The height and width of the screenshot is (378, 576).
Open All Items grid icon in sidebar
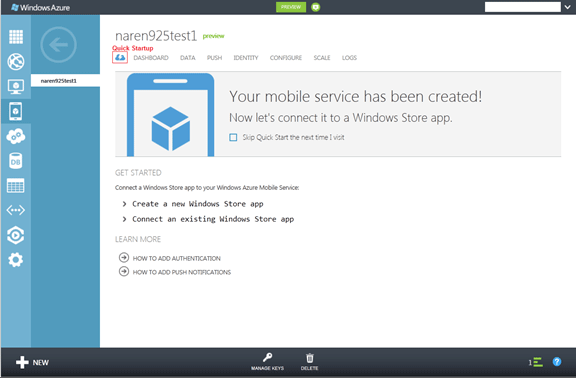pos(16,37)
